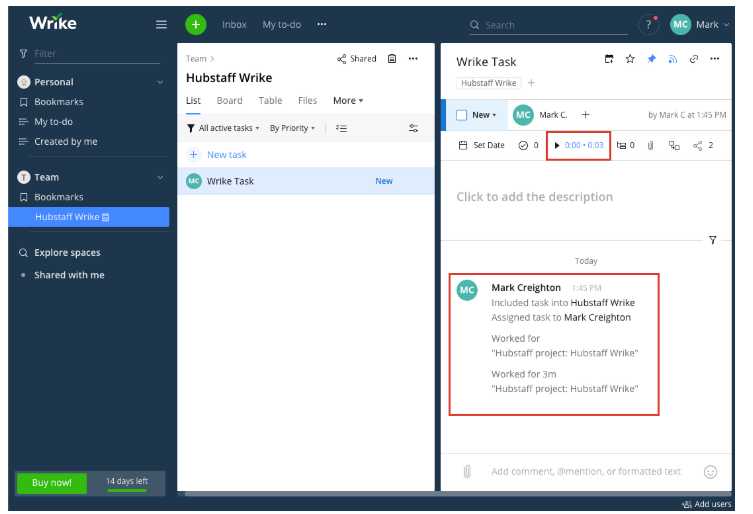
Task: Click the New task link
Action: (x=226, y=155)
